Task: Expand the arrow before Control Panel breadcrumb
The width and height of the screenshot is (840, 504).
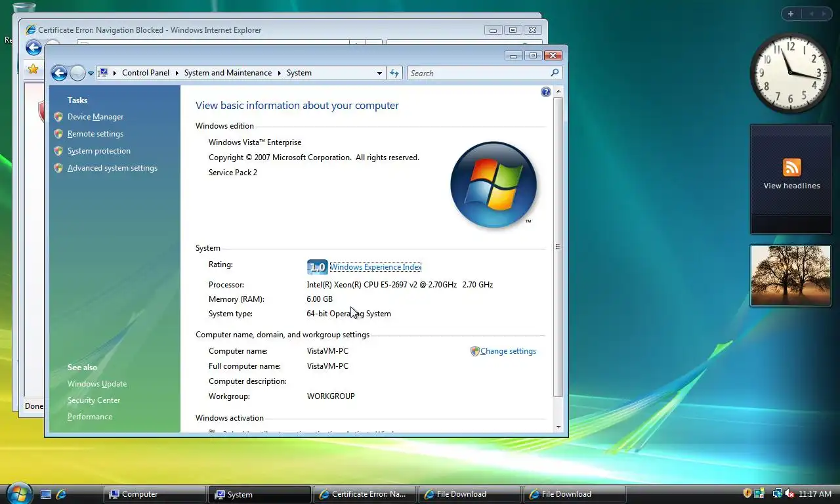Action: coord(115,73)
